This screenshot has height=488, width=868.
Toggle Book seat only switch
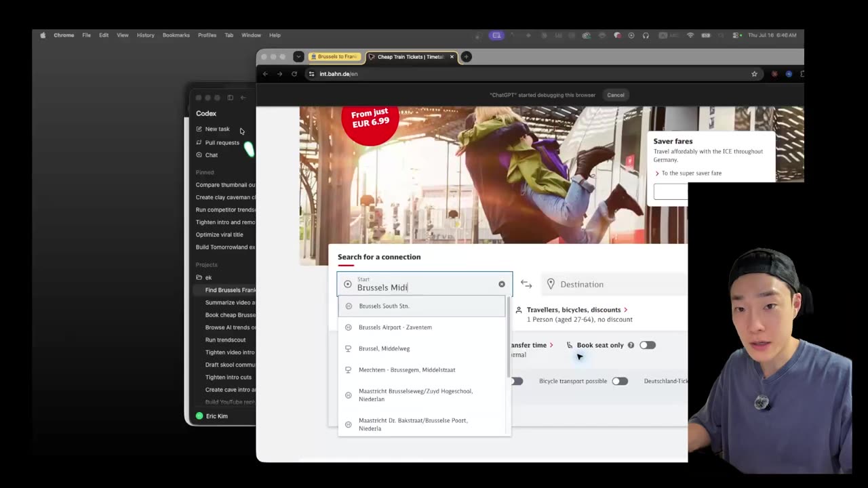point(648,345)
